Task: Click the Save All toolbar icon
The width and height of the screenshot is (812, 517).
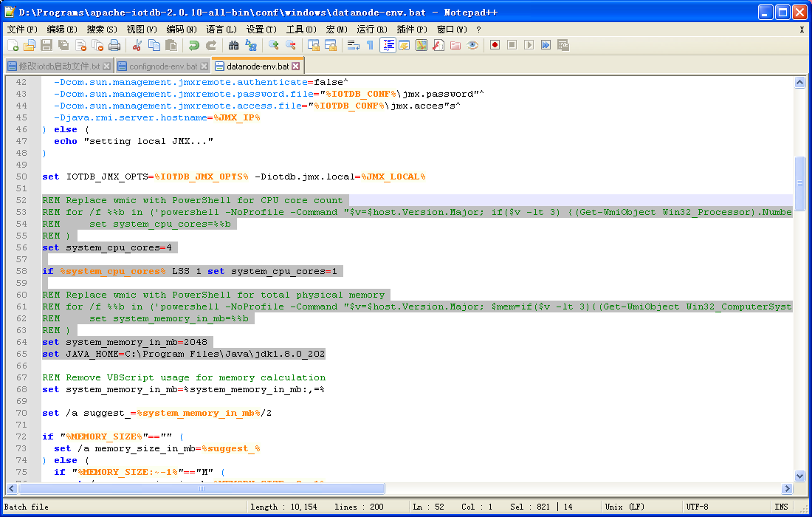Action: click(63, 46)
